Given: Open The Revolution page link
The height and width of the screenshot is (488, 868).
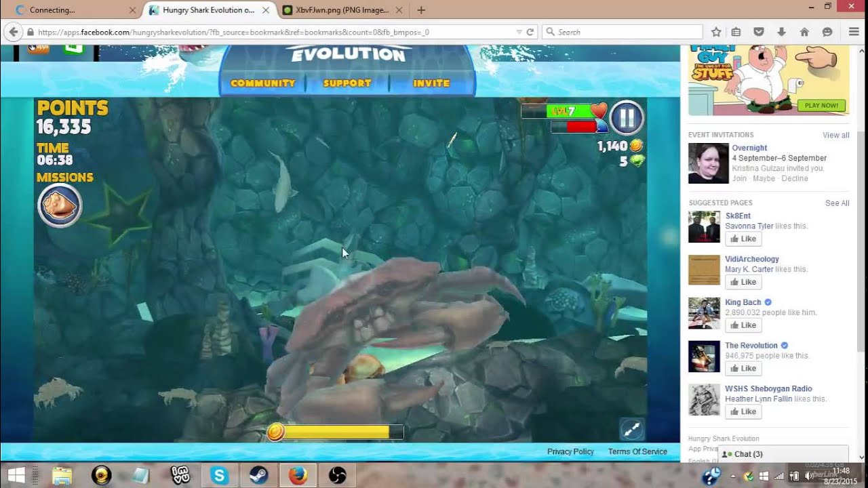Looking at the screenshot, I should coord(751,346).
